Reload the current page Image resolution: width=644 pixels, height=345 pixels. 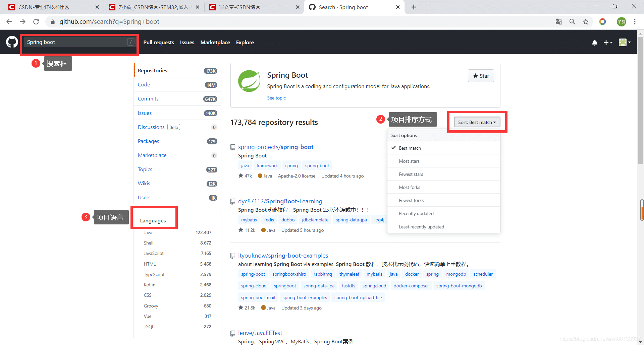pos(36,22)
